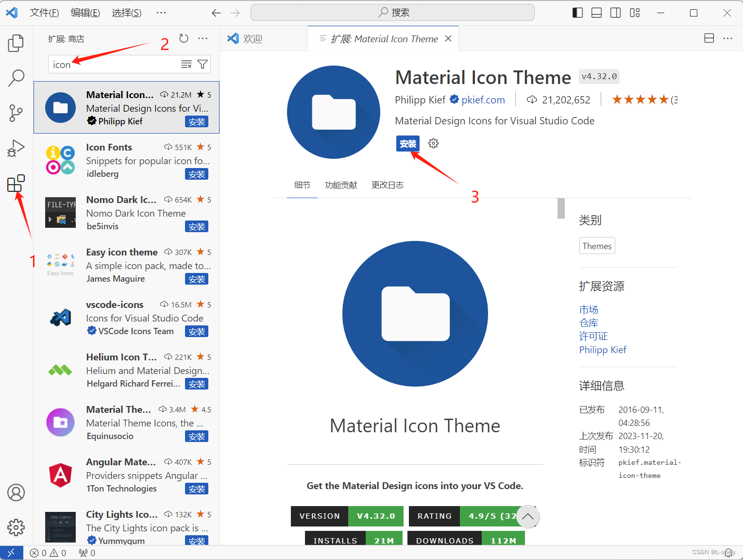This screenshot has height=560, width=743.
Task: Toggle secondary side bar layout icon
Action: coord(615,13)
